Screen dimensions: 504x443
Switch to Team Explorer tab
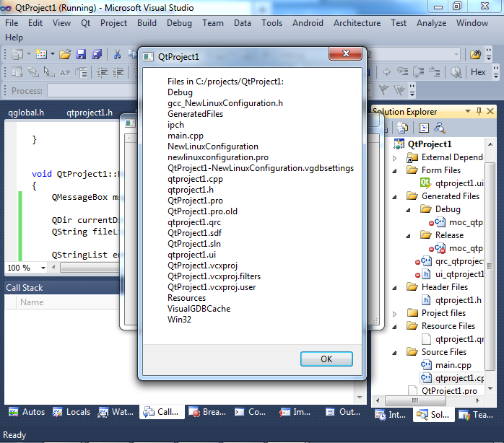(x=475, y=415)
